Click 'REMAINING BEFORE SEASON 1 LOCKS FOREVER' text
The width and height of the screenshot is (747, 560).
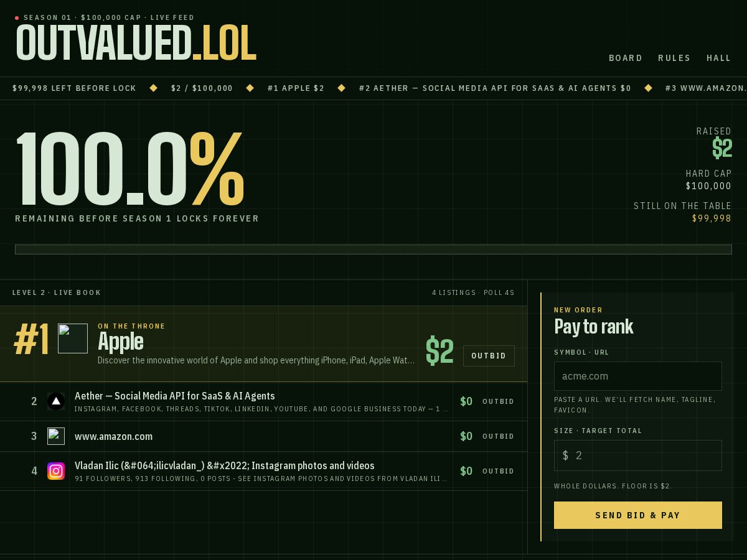point(137,218)
